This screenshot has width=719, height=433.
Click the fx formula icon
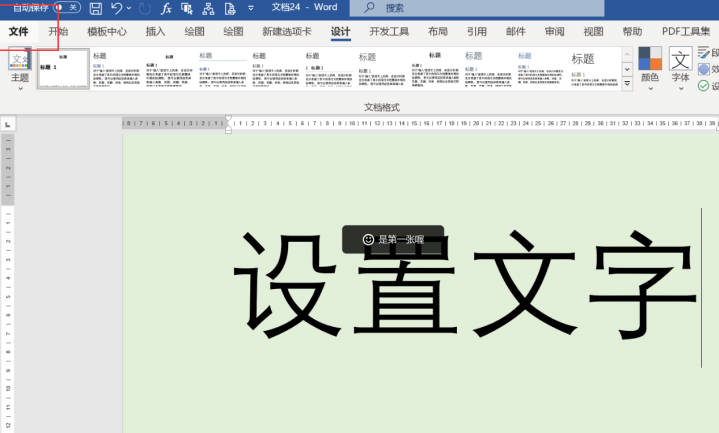(x=166, y=8)
